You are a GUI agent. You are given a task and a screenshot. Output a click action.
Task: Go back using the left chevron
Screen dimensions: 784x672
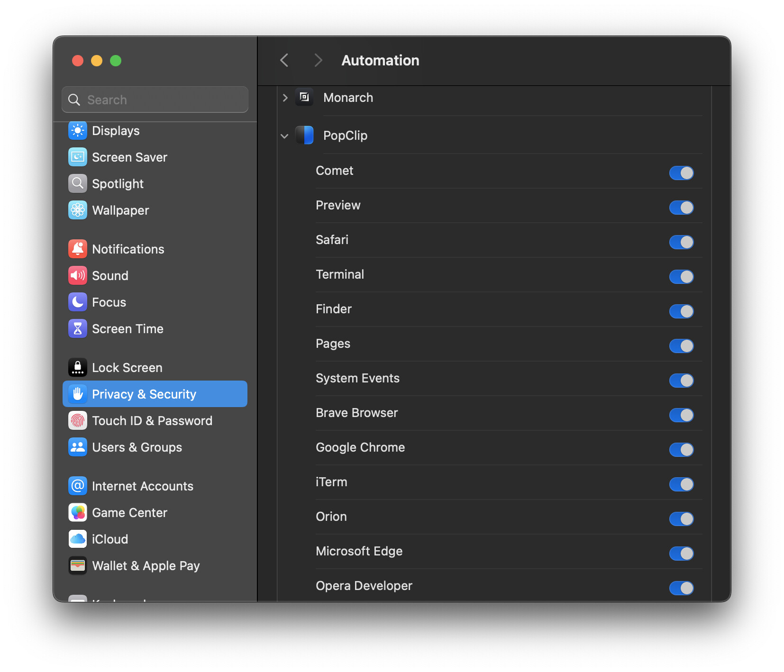[x=284, y=61]
